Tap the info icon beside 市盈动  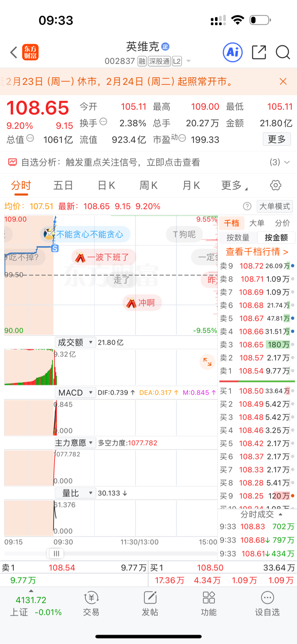pos(182,138)
